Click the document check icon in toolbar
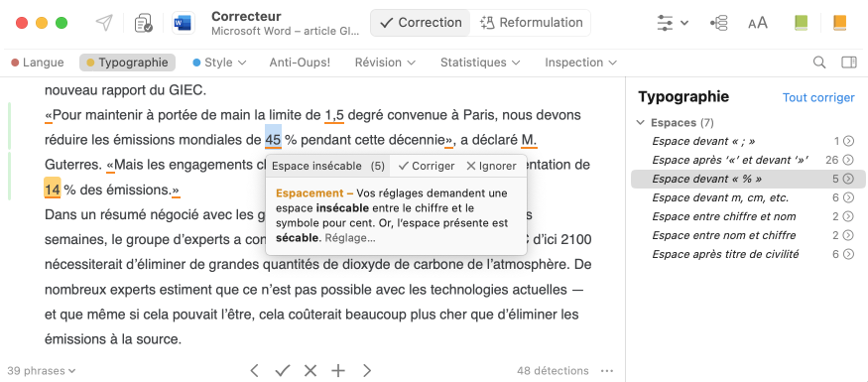This screenshot has width=868, height=382. (144, 23)
